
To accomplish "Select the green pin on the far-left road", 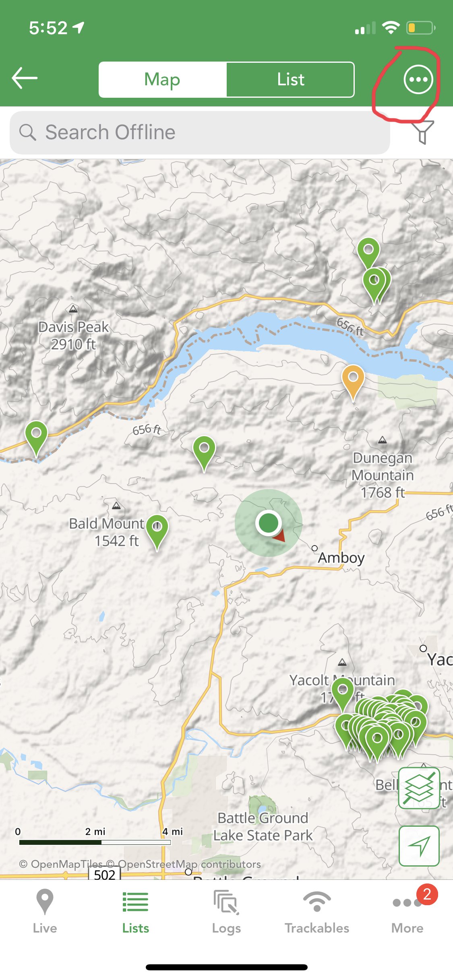I will (x=36, y=439).
